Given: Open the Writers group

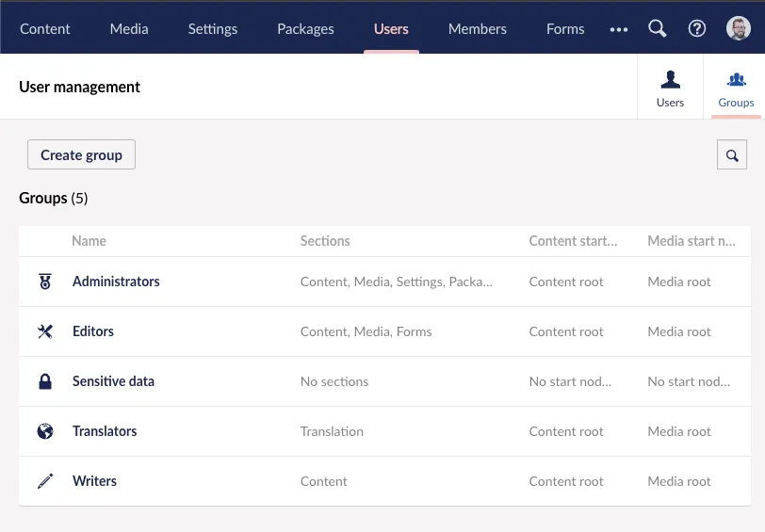Looking at the screenshot, I should point(94,481).
